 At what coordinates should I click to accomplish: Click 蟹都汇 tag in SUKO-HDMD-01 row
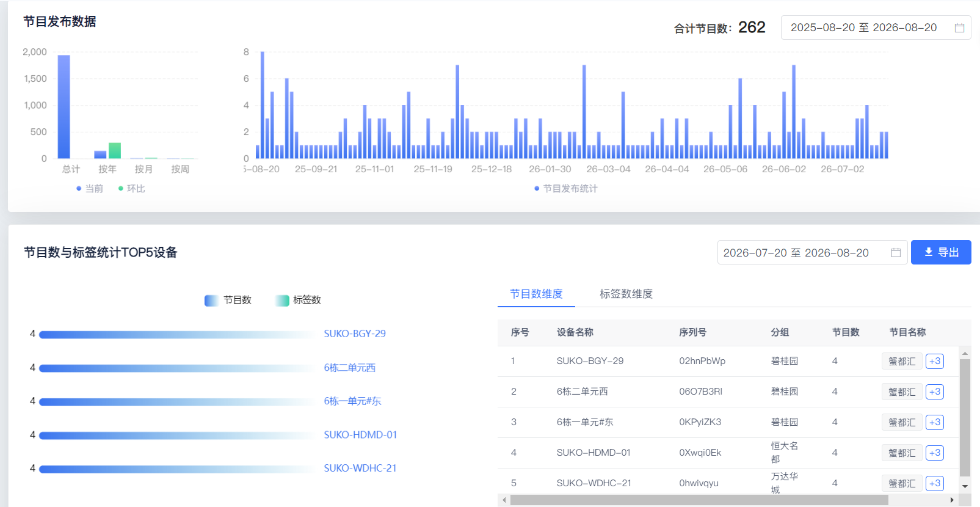pyautogui.click(x=902, y=453)
